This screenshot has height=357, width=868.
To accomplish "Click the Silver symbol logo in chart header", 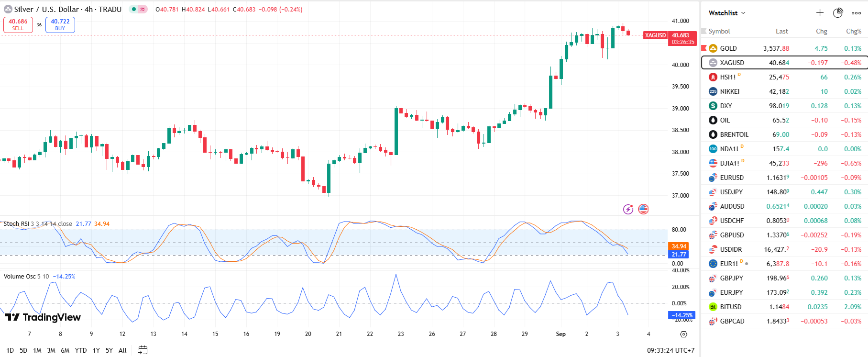I will (x=8, y=9).
